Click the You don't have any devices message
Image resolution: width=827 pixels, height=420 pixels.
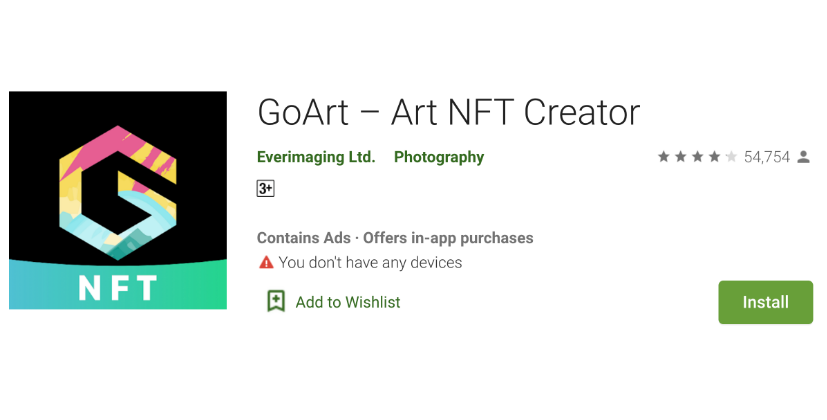point(370,263)
